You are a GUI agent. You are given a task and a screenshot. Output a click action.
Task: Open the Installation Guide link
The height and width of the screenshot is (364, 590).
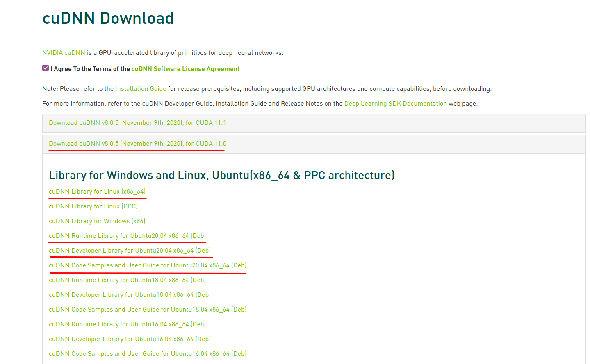tap(141, 89)
